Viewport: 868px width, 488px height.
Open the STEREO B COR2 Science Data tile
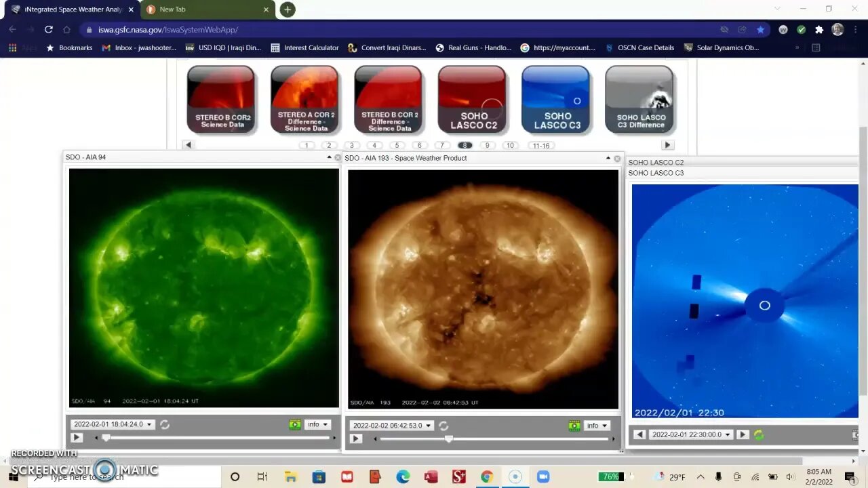221,99
